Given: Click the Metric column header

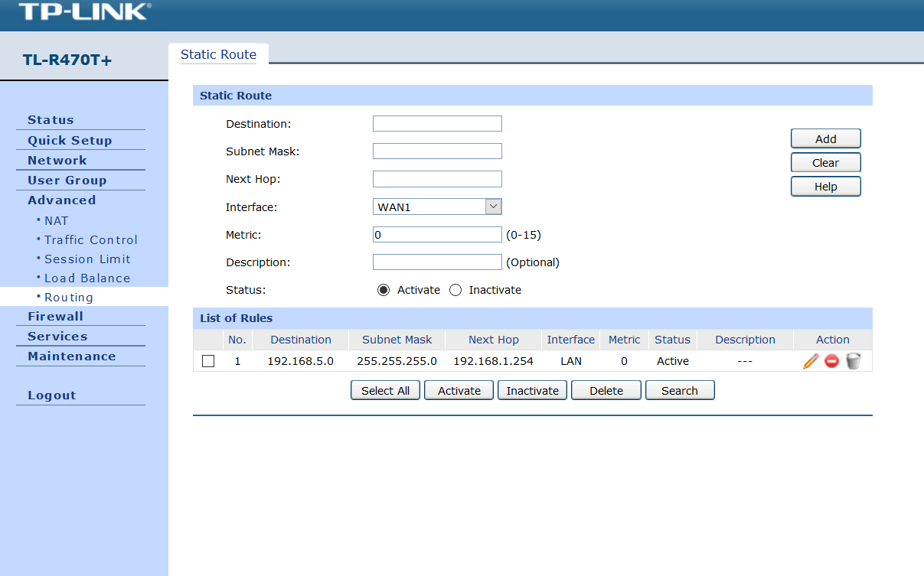Looking at the screenshot, I should coord(624,340).
